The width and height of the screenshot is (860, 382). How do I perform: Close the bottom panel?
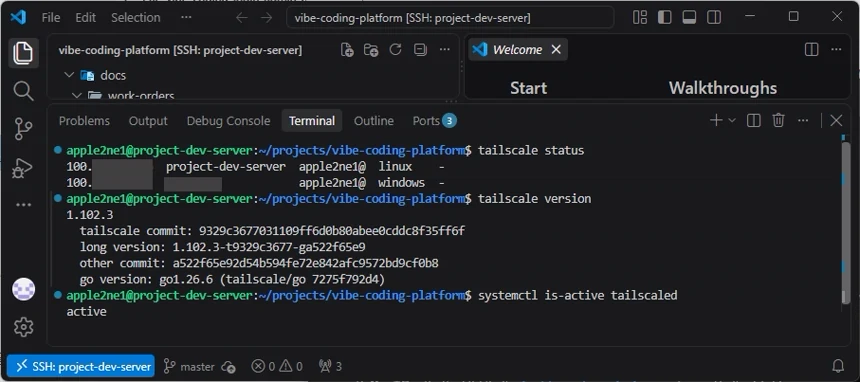click(836, 120)
